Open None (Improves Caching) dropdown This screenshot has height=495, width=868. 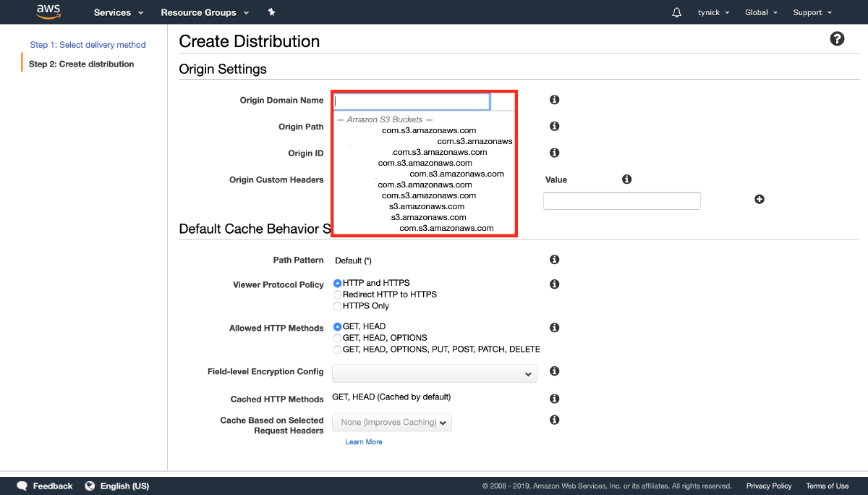click(x=392, y=422)
